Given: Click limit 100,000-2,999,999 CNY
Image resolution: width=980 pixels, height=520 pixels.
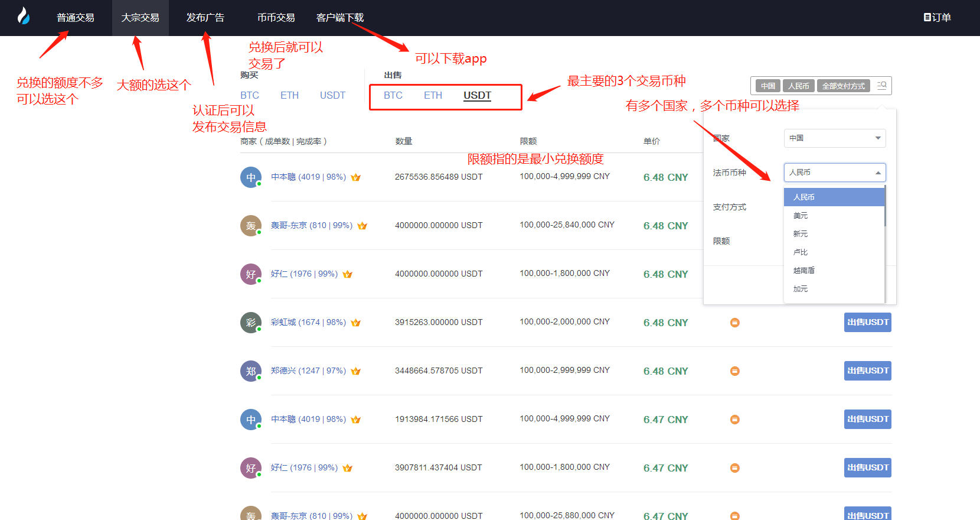Looking at the screenshot, I should click(x=564, y=370).
